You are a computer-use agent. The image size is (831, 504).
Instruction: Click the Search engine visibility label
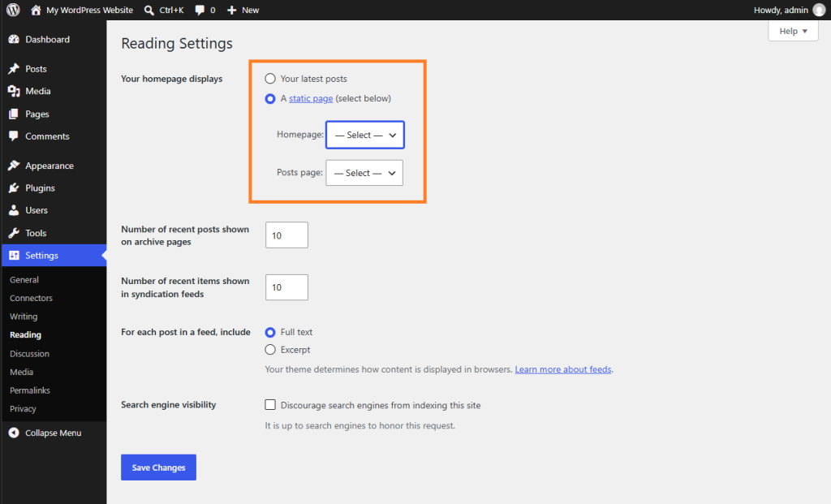pos(169,405)
